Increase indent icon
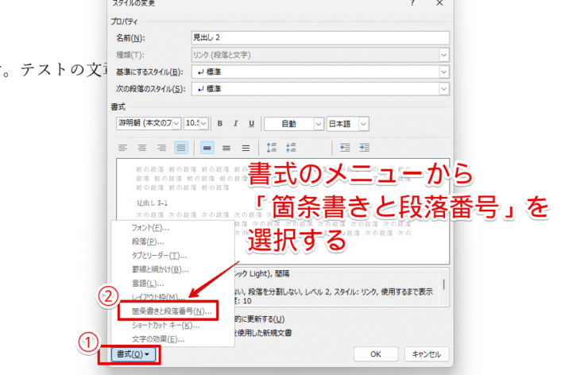Image resolution: width=588 pixels, height=375 pixels. [365, 148]
